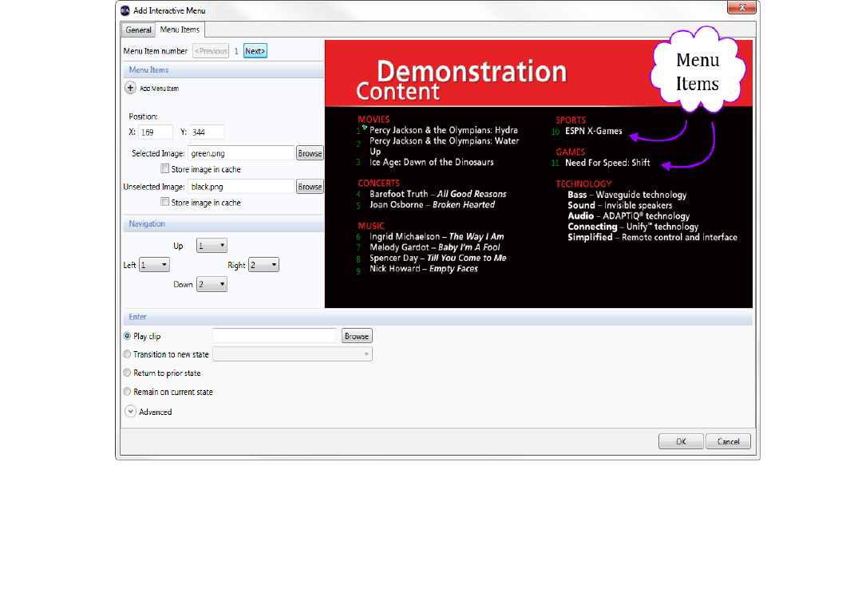
Task: Click 'Spencer Day – Till You Come to Me'
Action: 438,258
